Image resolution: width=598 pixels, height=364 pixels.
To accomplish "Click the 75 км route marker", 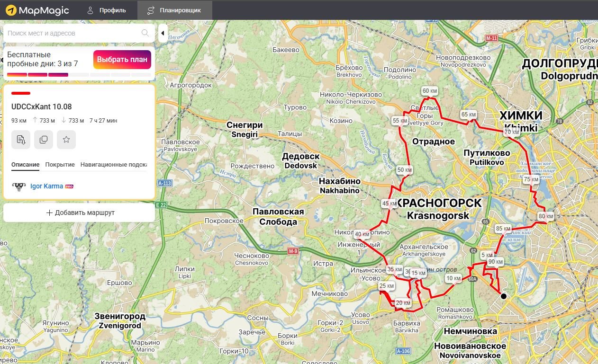I will click(x=531, y=179).
